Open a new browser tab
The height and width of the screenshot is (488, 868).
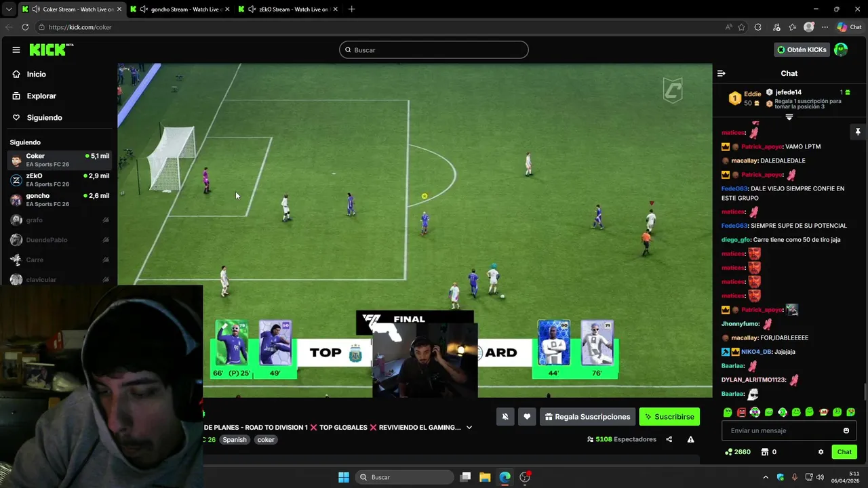coord(351,9)
